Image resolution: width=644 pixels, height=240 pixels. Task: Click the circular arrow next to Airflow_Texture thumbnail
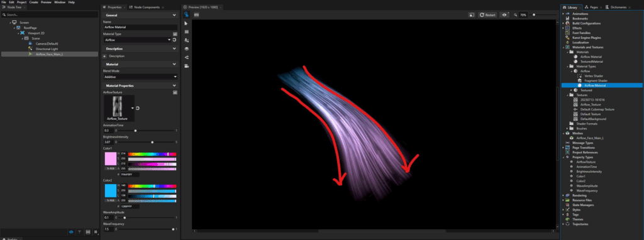coord(138,108)
